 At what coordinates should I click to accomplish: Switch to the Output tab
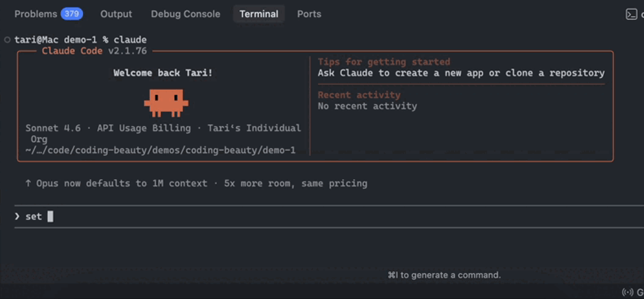pos(116,14)
